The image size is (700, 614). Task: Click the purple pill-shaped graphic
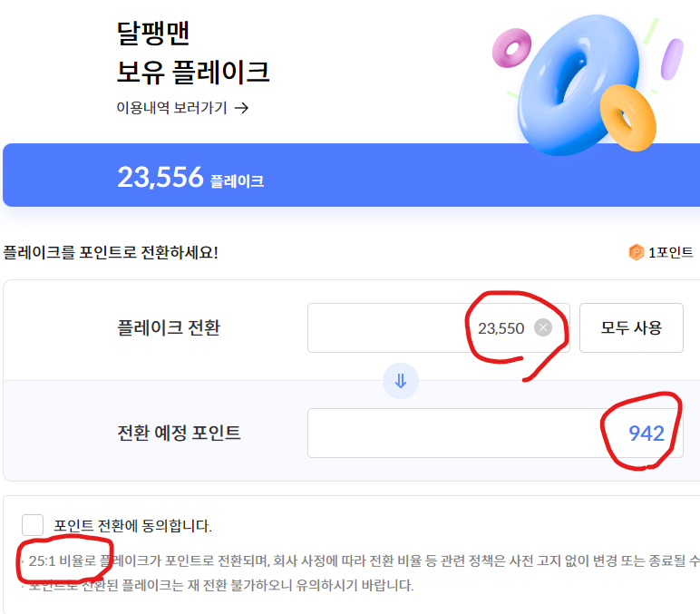(x=672, y=58)
